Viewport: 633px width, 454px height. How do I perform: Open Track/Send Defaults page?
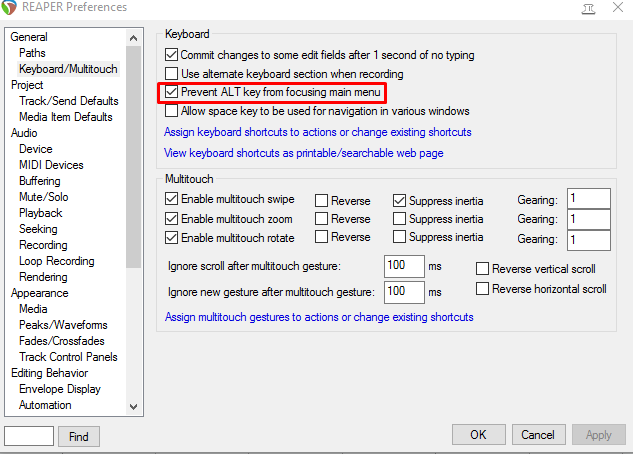click(x=69, y=101)
